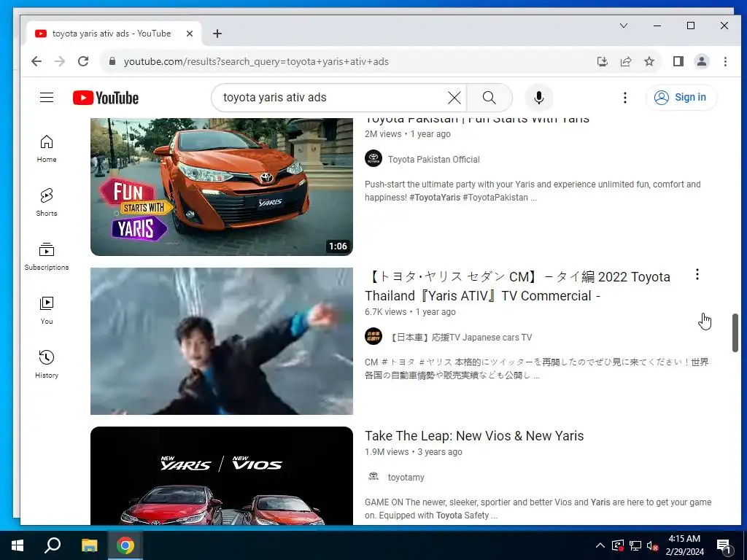Click '6.7K views' text

pyautogui.click(x=385, y=312)
